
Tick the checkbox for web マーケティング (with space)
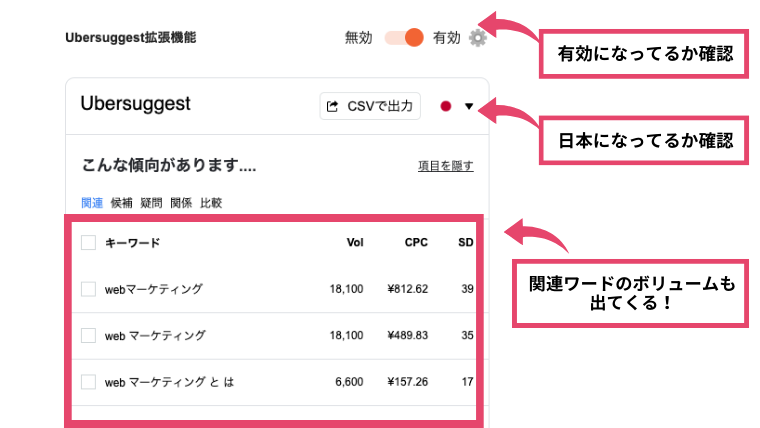[x=88, y=335]
